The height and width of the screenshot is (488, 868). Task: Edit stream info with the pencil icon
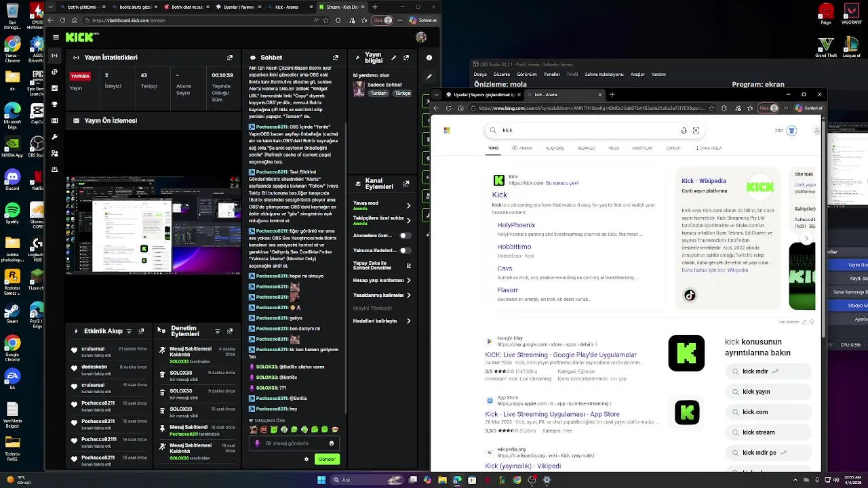394,58
